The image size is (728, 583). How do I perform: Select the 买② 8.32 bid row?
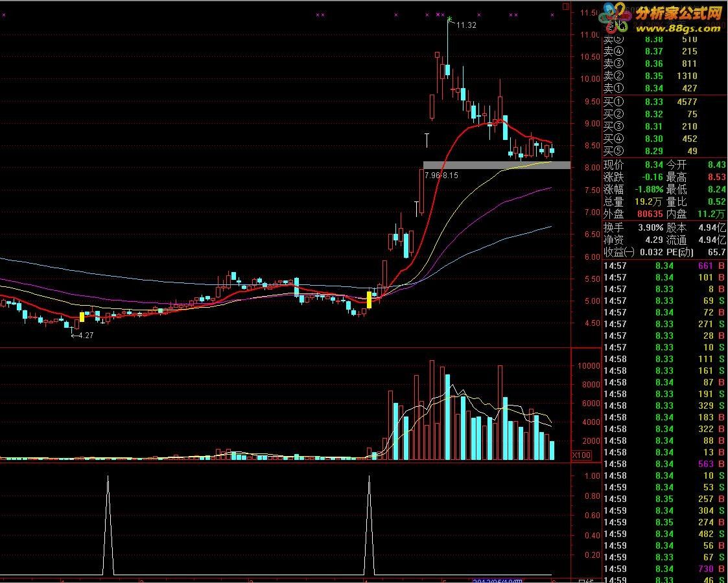point(650,114)
